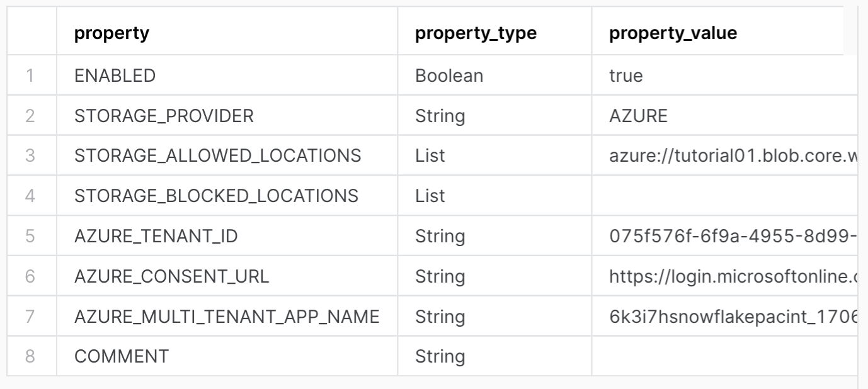Click the STORAGE_BLOCKED_LOCATIONS property cell

click(216, 196)
